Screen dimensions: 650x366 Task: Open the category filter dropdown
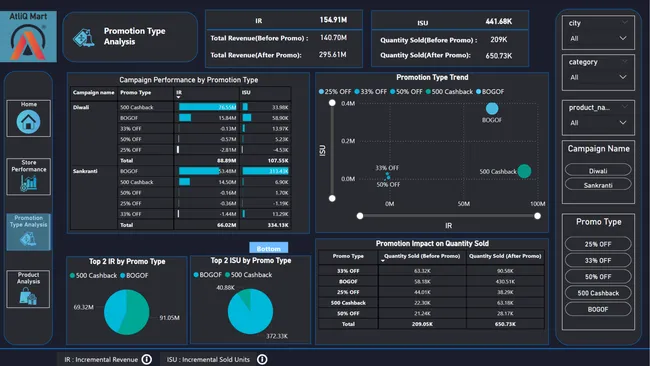pyautogui.click(x=598, y=77)
